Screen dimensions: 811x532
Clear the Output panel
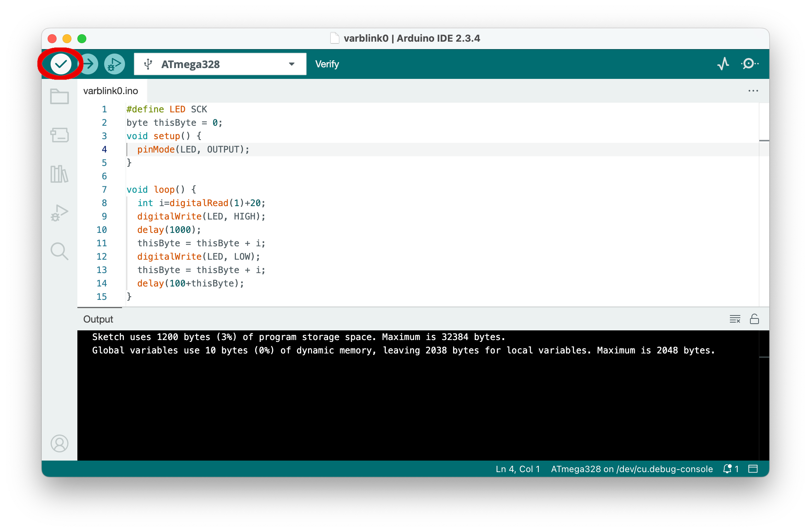click(735, 319)
